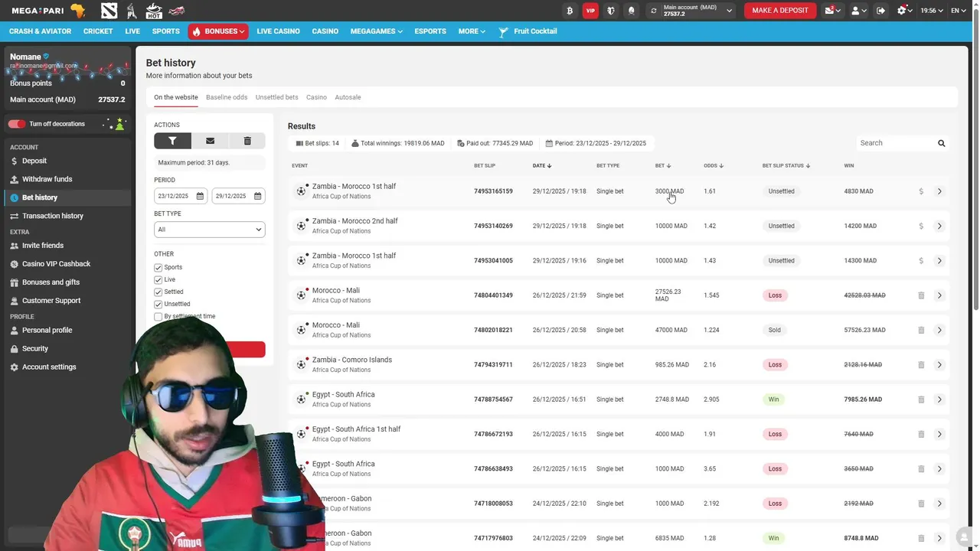This screenshot has height=551, width=980.
Task: Open the user profile icon menu
Action: [858, 11]
